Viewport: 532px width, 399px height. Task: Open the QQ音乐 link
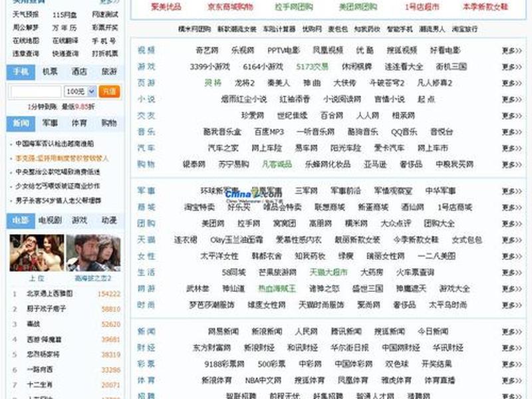click(x=404, y=132)
